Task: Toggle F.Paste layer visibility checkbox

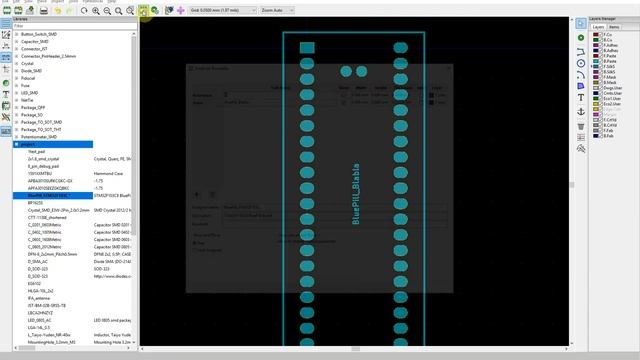Action: [x=600, y=56]
